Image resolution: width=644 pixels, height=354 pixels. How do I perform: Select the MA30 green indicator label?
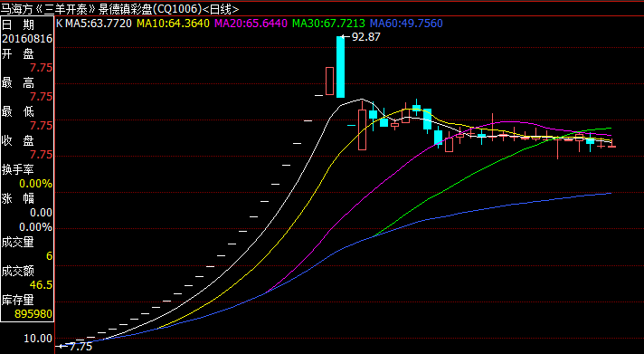pos(328,23)
